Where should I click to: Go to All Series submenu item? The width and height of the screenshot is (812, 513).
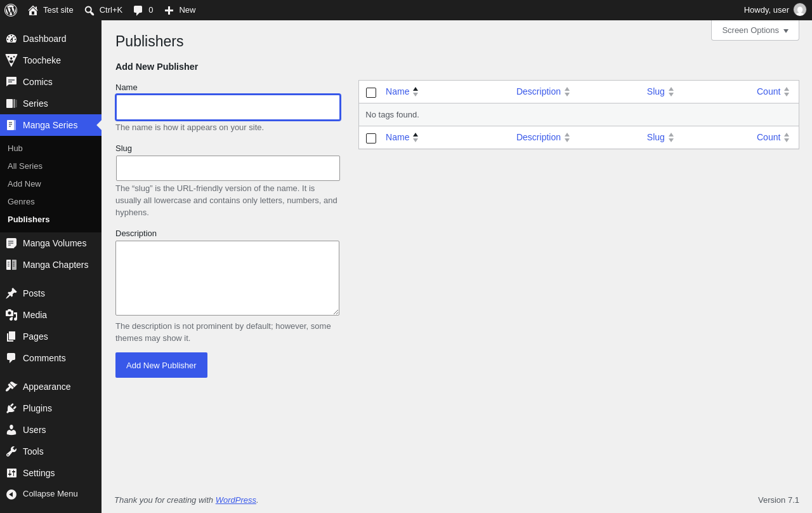[25, 166]
